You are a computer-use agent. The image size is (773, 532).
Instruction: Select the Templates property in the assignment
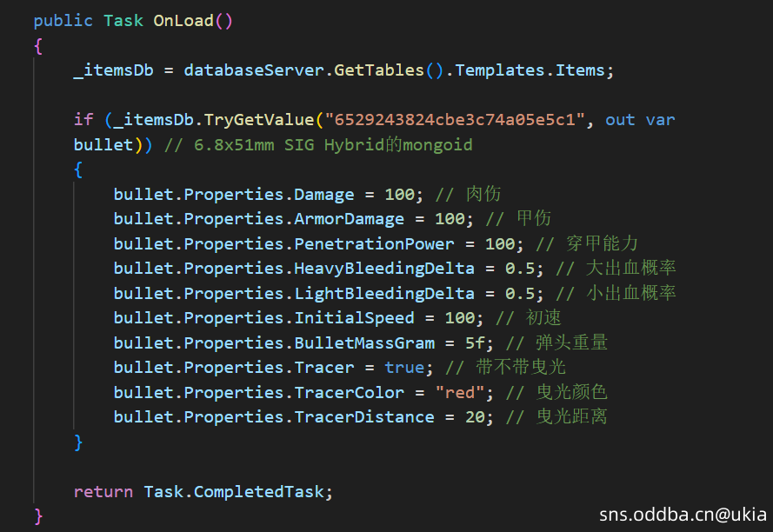(500, 70)
